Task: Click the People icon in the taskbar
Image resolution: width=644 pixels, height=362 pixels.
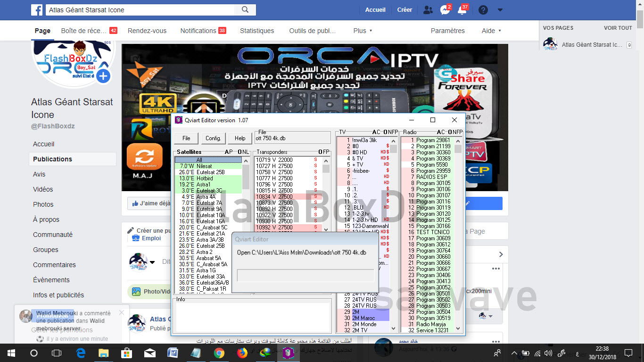Action: 497,353
